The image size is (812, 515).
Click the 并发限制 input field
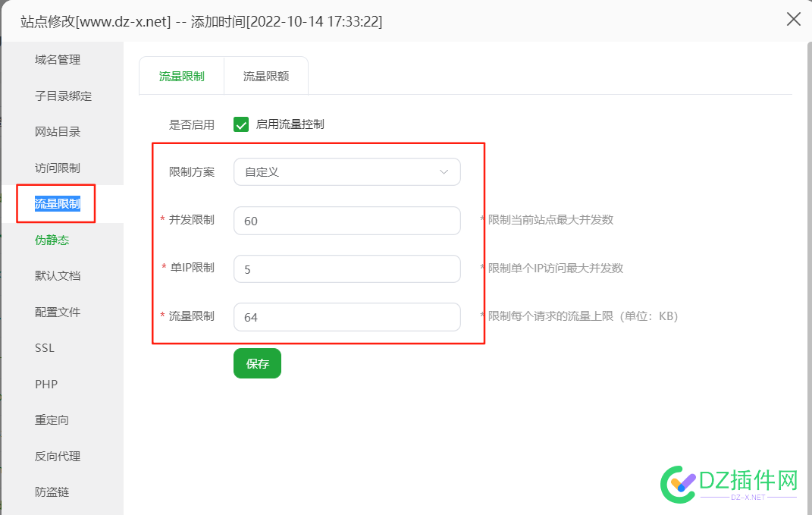347,221
